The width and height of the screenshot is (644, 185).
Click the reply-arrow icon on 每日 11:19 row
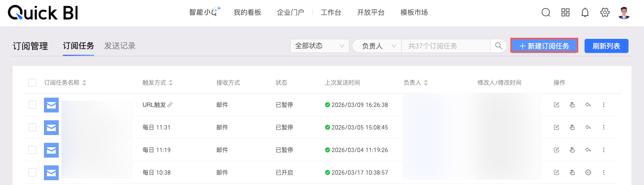(588, 150)
